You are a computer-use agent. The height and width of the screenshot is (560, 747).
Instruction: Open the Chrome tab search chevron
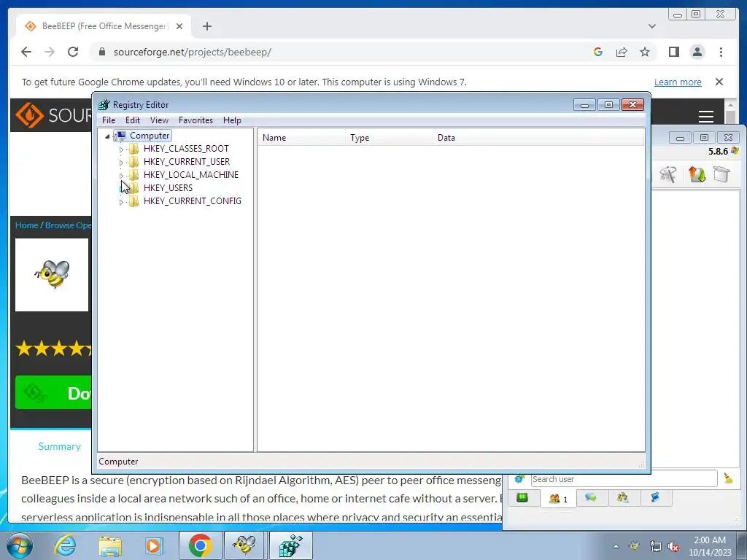[652, 26]
